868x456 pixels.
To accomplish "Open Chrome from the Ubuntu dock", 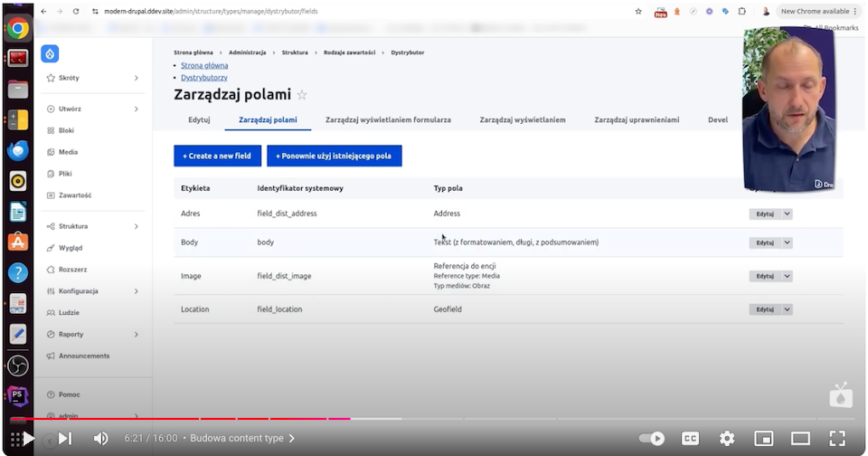I will point(18,28).
